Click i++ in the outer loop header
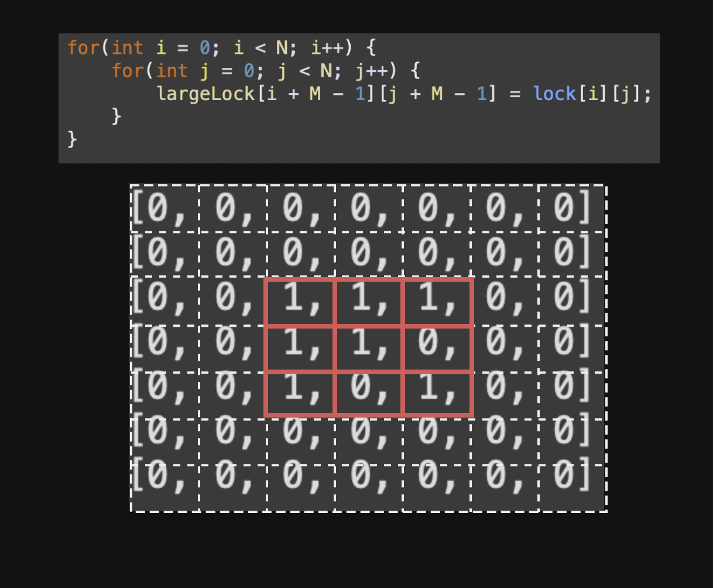The image size is (713, 588). 328,47
